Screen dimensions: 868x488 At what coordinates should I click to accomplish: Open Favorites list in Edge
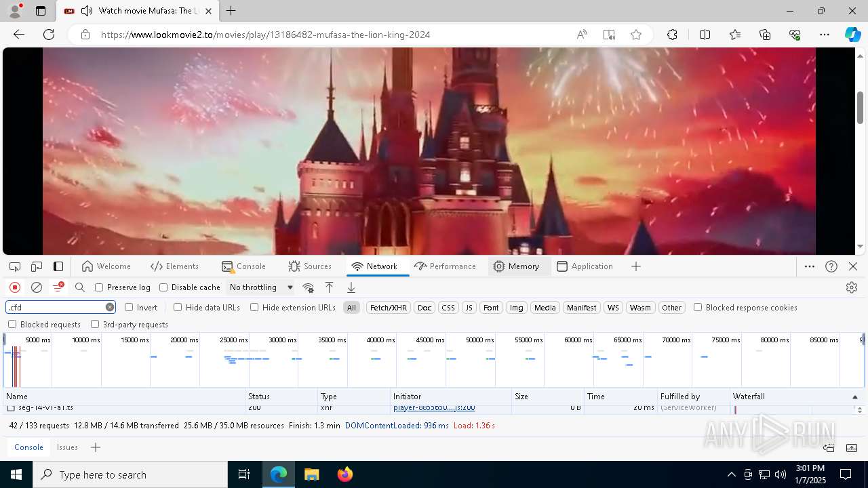pos(735,35)
